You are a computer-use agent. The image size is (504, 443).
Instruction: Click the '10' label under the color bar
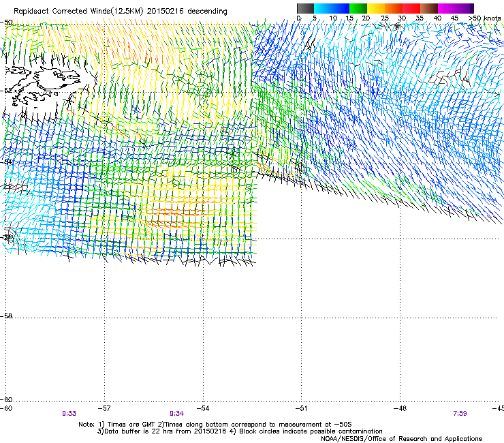pyautogui.click(x=333, y=18)
